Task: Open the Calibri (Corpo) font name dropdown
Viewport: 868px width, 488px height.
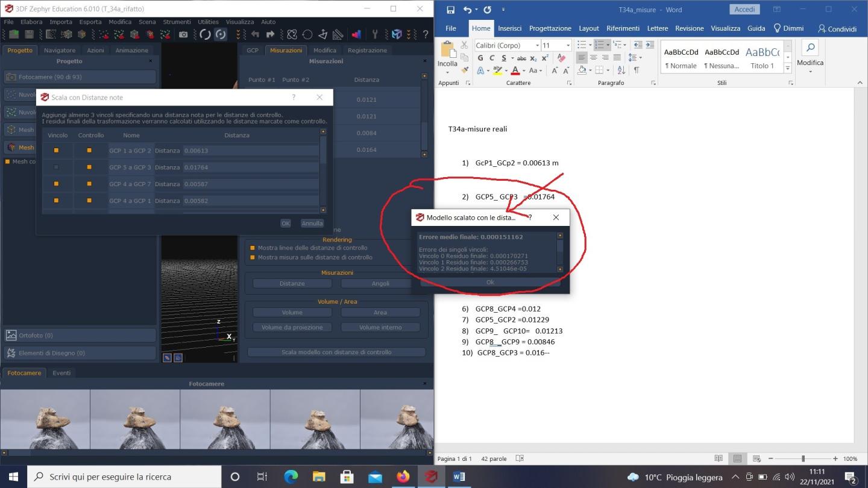Action: [x=537, y=46]
